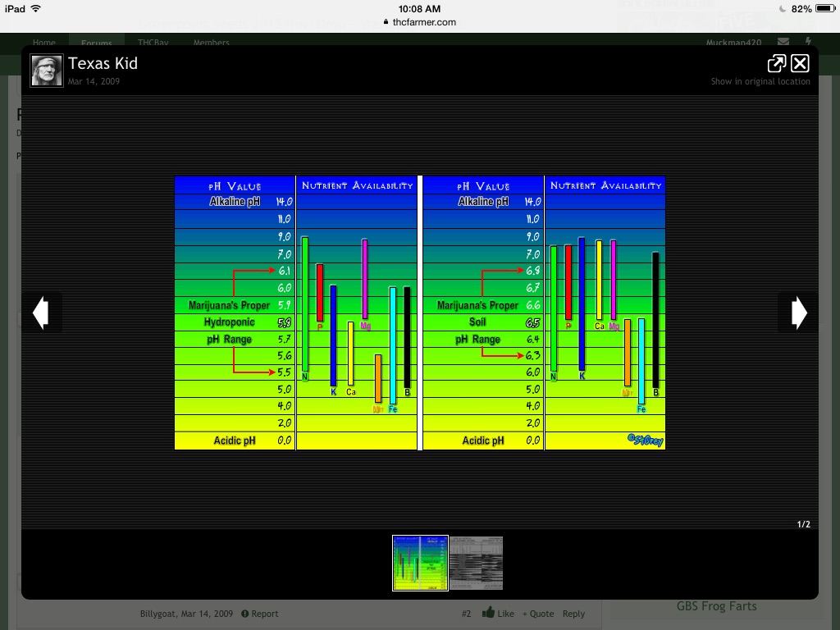The height and width of the screenshot is (630, 840).
Task: Click the Reply link
Action: coord(573,614)
